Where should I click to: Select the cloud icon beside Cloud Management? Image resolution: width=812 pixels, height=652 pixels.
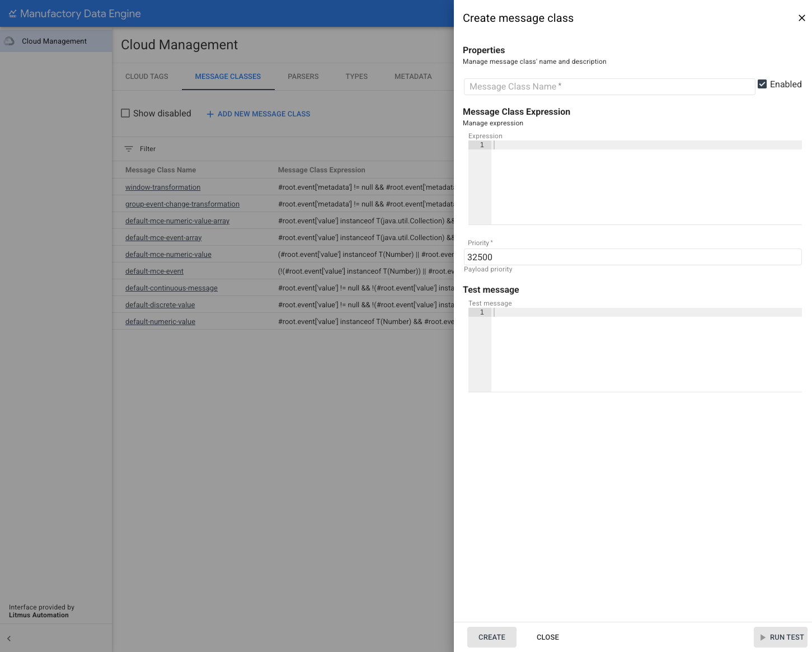(9, 40)
